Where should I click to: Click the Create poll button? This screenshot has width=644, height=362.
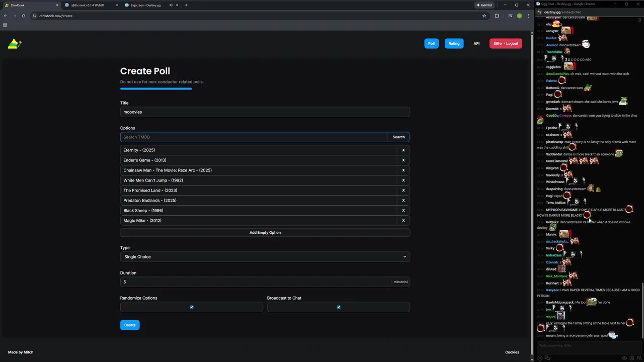coord(130,325)
